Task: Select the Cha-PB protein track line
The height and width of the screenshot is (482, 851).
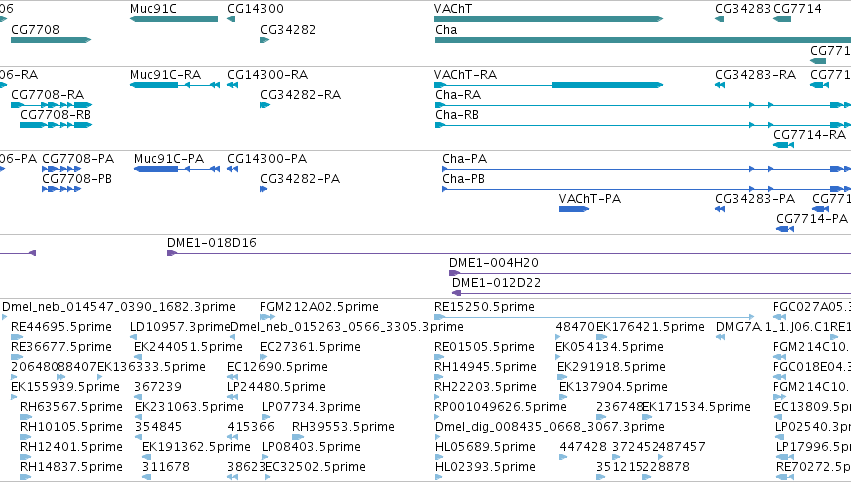Action: [x=646, y=189]
